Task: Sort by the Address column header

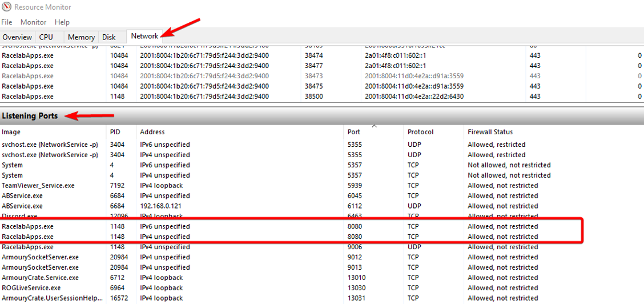Action: (x=152, y=132)
